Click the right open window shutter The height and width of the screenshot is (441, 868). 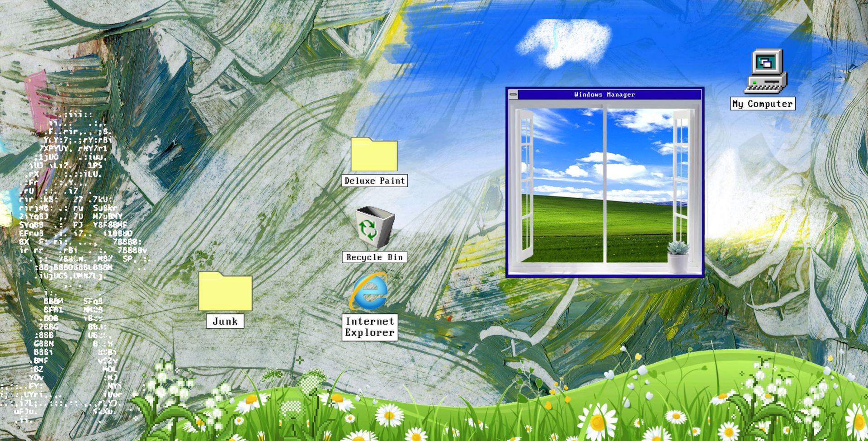[x=681, y=181]
